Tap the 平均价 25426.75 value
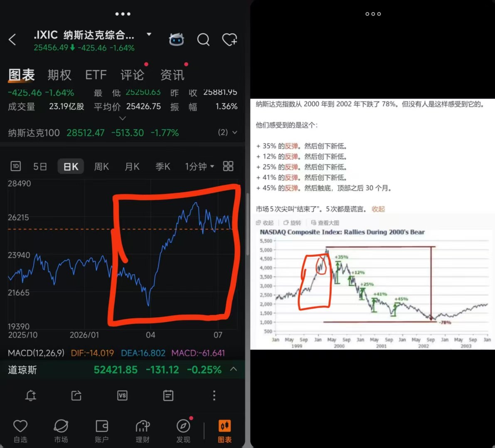495x448 pixels. 144,107
